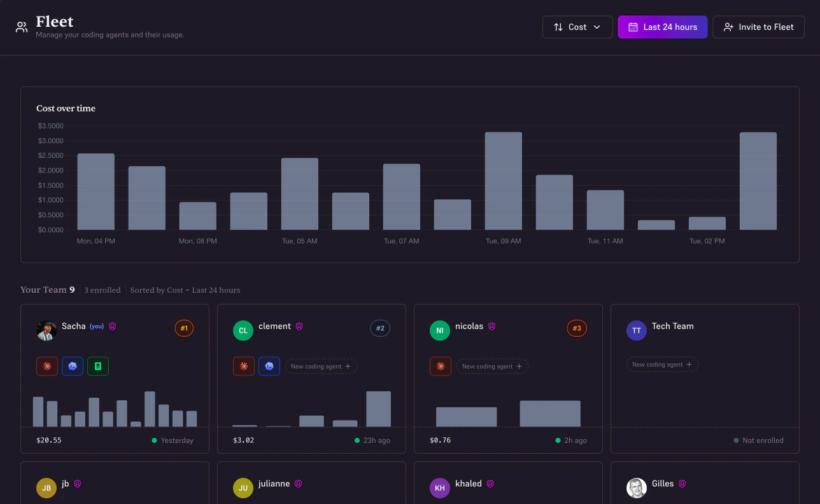The width and height of the screenshot is (820, 504).
Task: Open clement's blue coding agent icon
Action: coord(269,366)
